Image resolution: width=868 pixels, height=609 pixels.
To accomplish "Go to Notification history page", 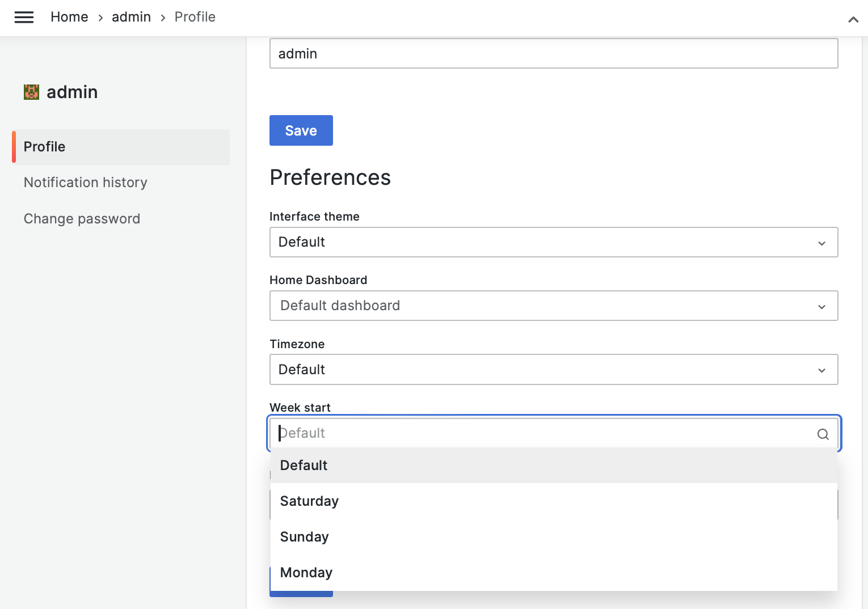I will (x=86, y=183).
